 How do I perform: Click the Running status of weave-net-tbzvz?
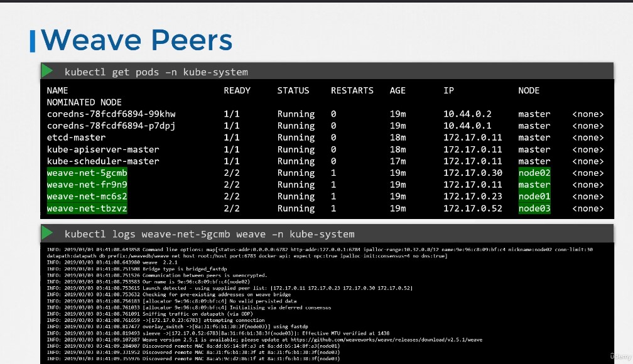296,208
